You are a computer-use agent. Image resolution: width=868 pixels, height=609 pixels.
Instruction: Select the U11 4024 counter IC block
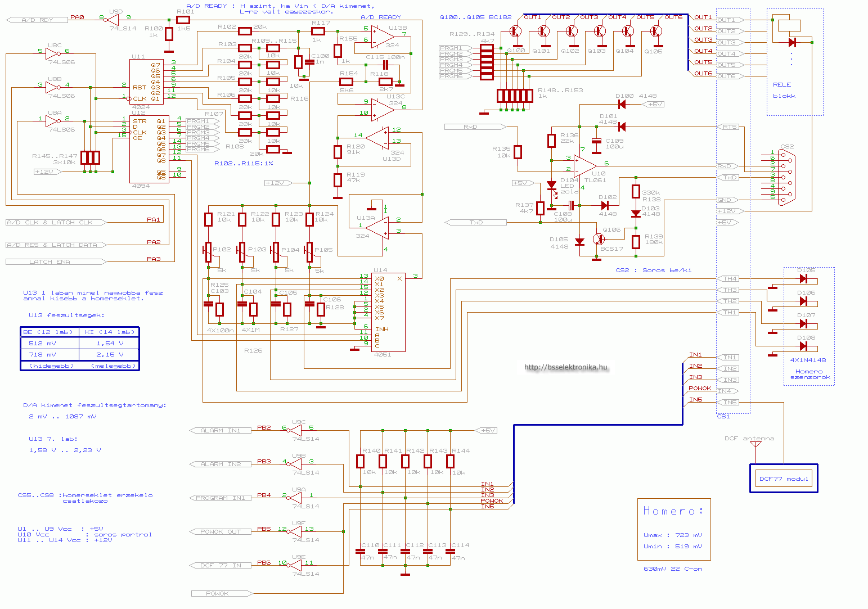pyautogui.click(x=146, y=82)
